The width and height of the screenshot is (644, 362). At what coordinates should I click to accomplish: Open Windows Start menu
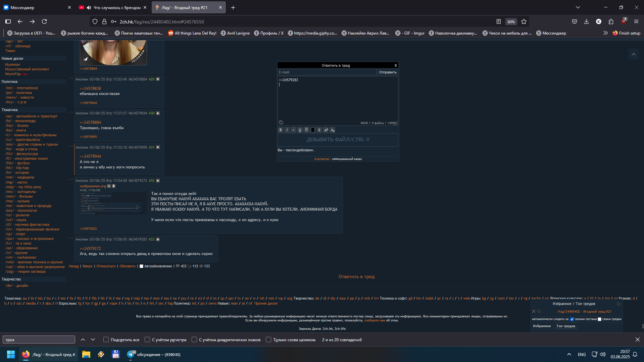pyautogui.click(x=11, y=354)
